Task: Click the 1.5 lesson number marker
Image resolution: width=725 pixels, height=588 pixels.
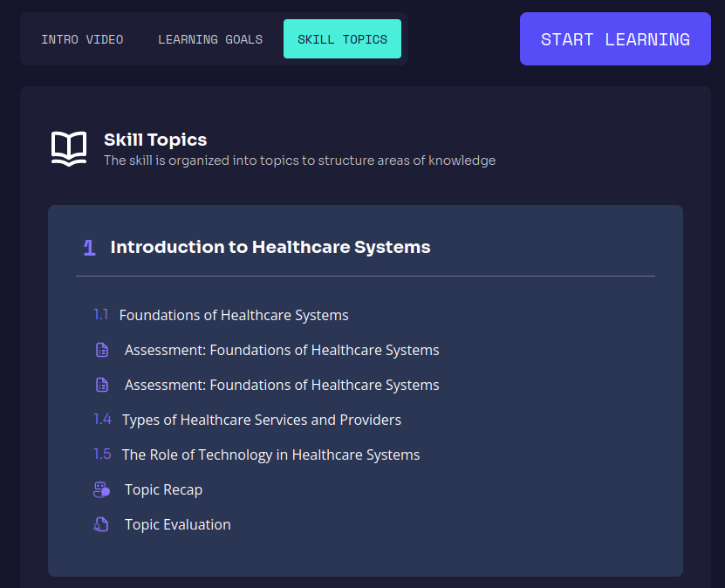Action: click(103, 455)
